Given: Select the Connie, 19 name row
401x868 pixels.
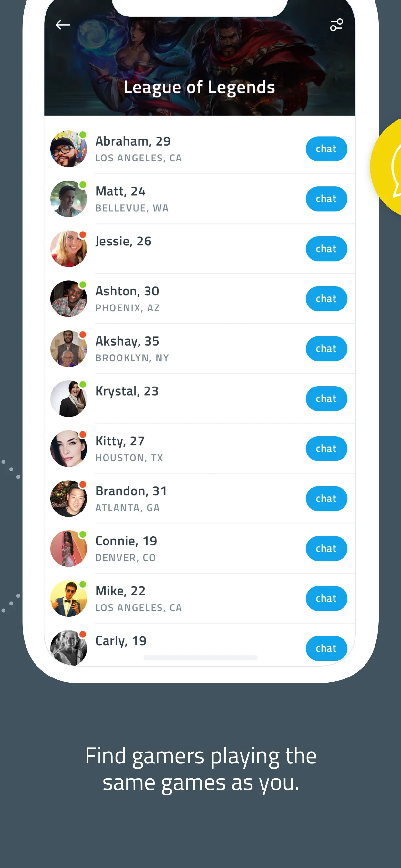Looking at the screenshot, I should 200,549.
